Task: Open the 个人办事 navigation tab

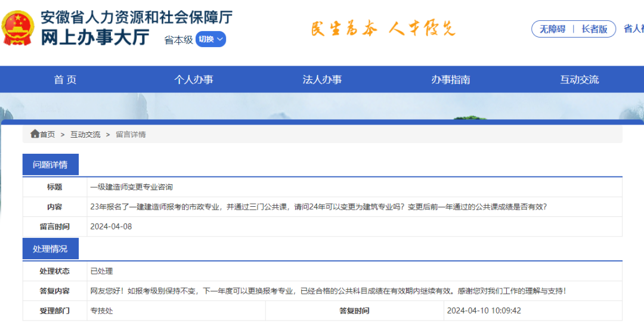Action: (x=193, y=80)
